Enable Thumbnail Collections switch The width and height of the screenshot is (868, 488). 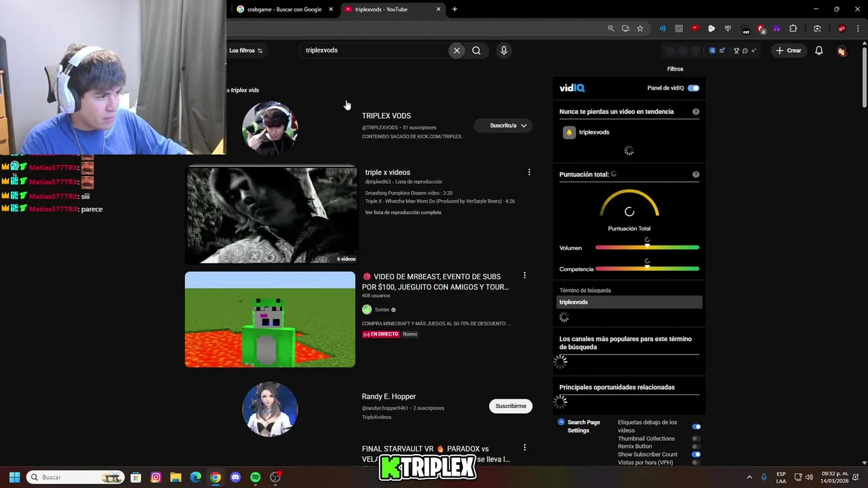click(x=696, y=439)
